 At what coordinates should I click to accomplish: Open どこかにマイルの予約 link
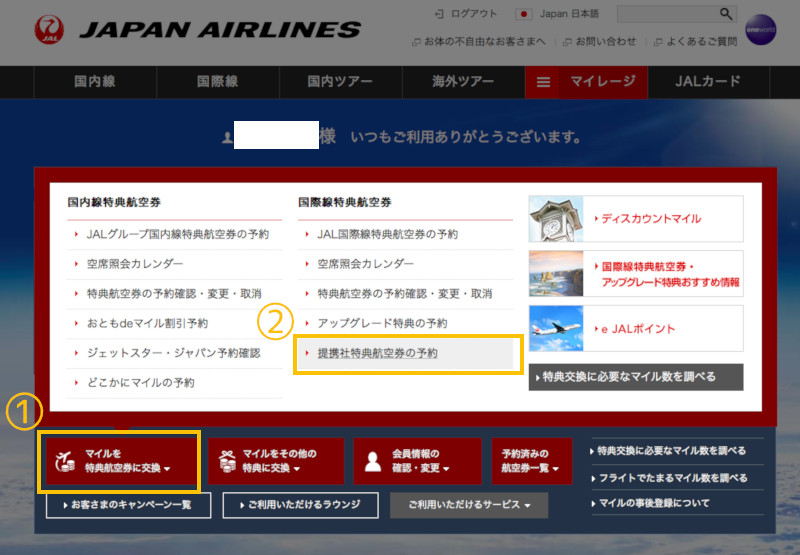click(140, 383)
